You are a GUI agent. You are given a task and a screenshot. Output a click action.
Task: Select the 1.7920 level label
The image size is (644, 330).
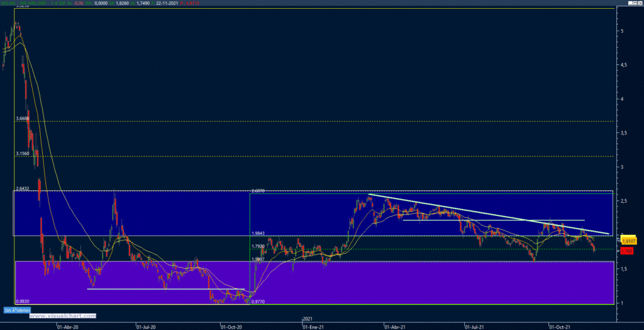click(258, 246)
